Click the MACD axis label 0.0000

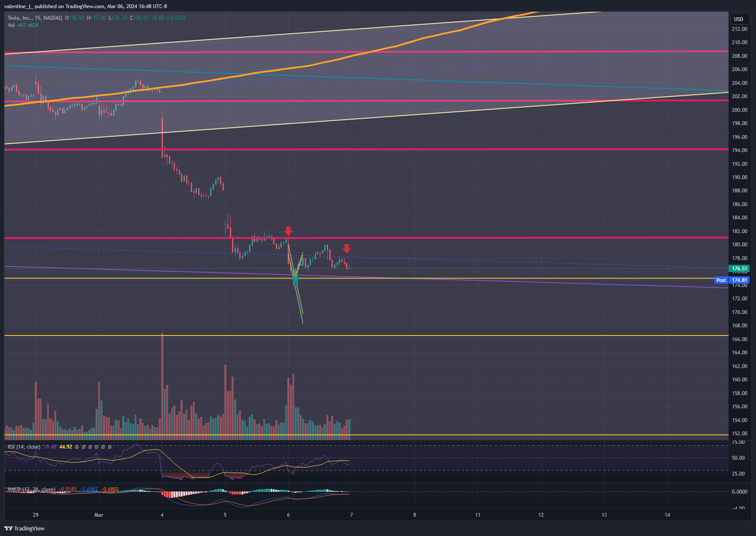pos(739,492)
